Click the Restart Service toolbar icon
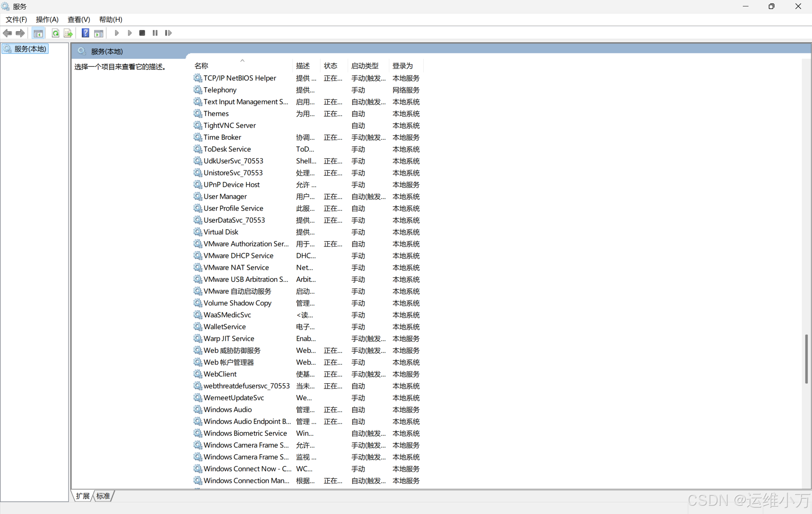The width and height of the screenshot is (812, 514). [x=168, y=33]
